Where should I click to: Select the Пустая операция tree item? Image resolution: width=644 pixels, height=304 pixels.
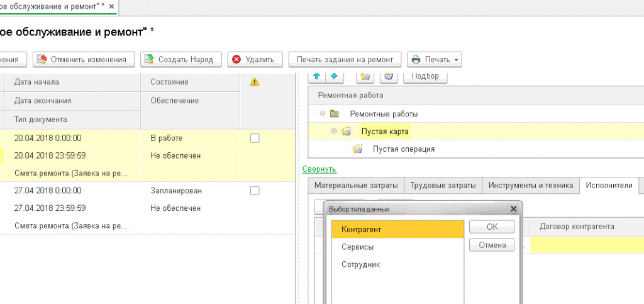pyautogui.click(x=403, y=149)
